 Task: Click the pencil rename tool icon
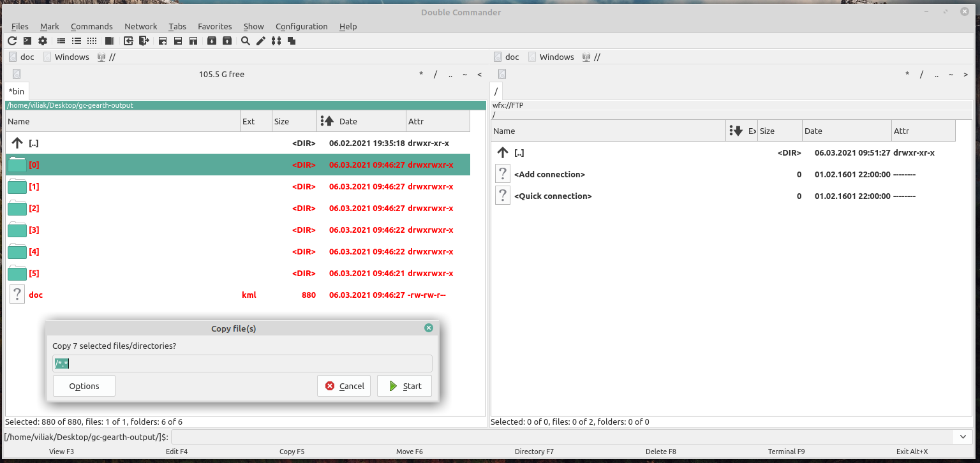coord(261,41)
